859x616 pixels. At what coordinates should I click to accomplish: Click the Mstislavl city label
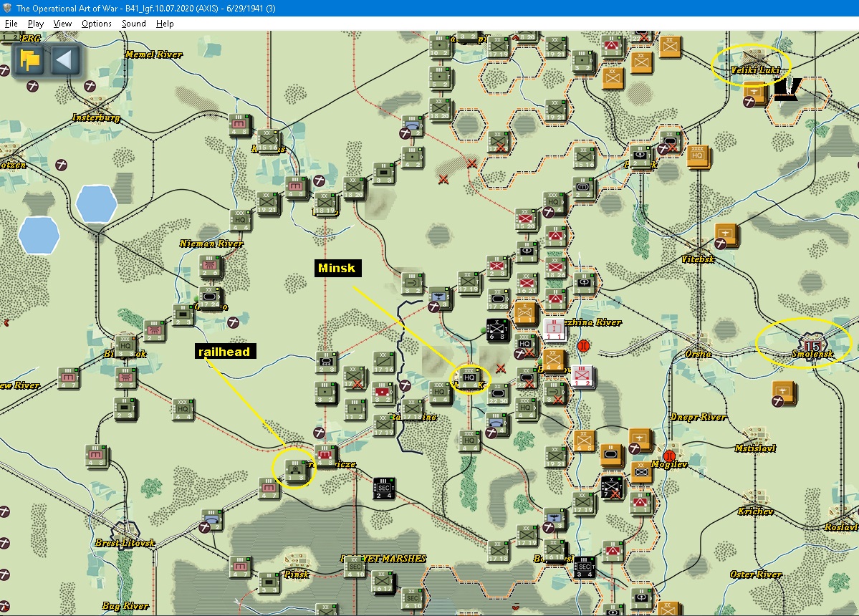click(755, 448)
